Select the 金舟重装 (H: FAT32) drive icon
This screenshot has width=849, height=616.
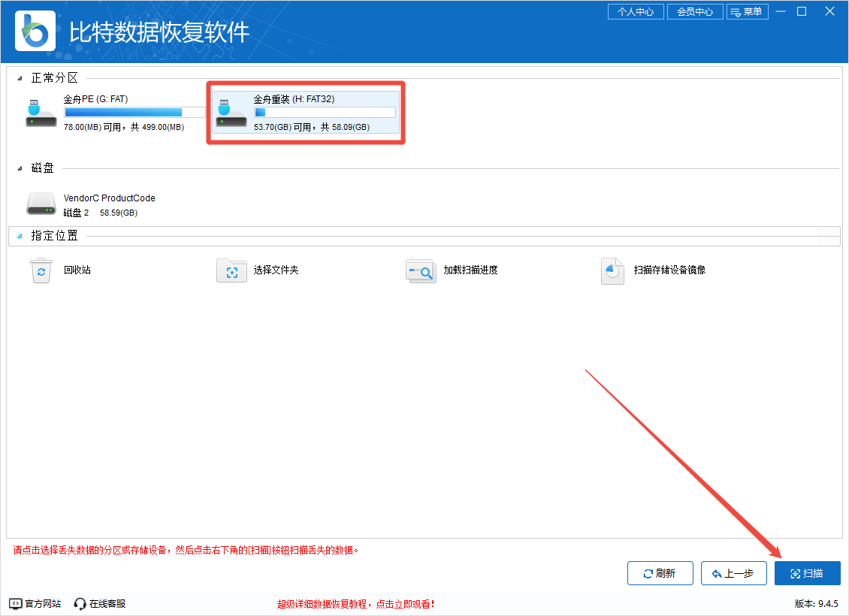(x=231, y=113)
